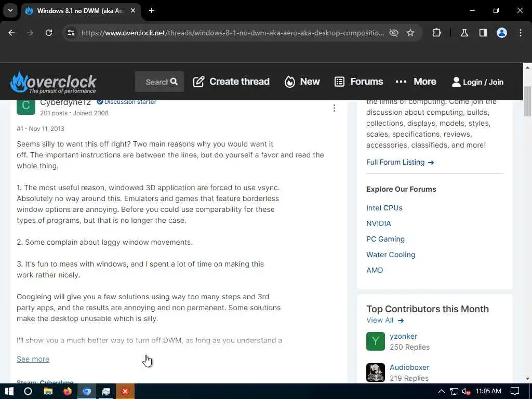Click the 'Top Contributors this Month' heading
Screen dimensions: 532x399
tap(428, 309)
